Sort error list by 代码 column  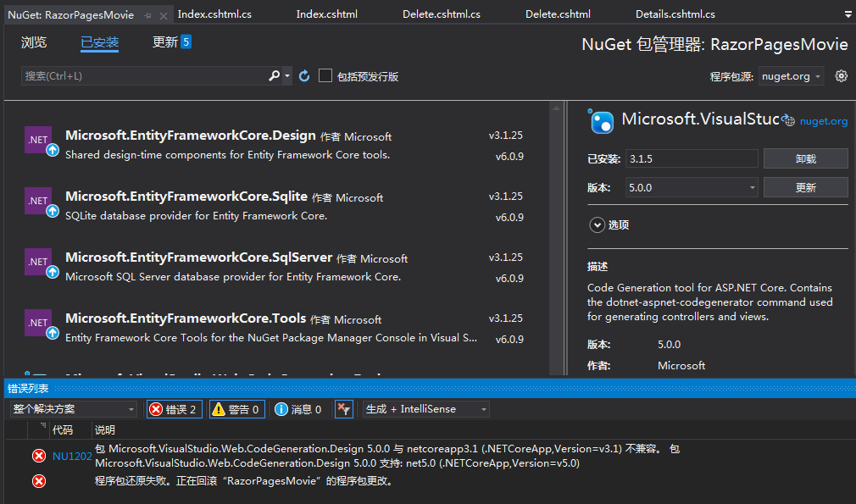coord(62,429)
